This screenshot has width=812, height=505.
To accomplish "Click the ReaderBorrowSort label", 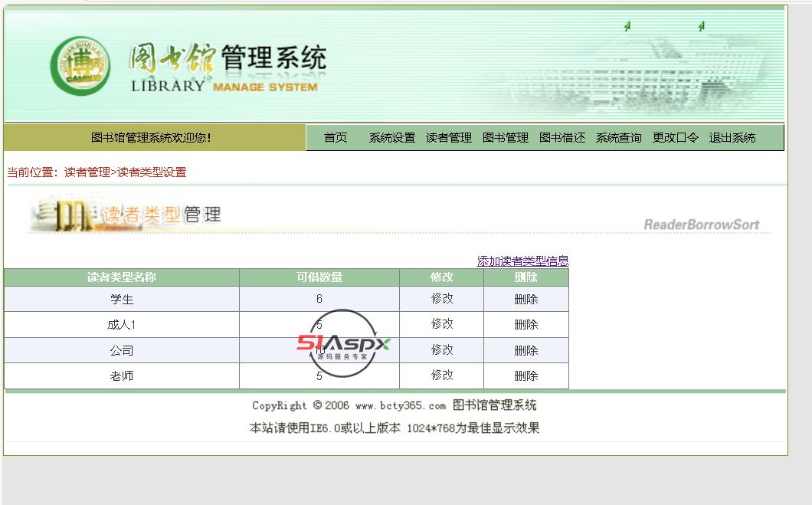I will 701,225.
